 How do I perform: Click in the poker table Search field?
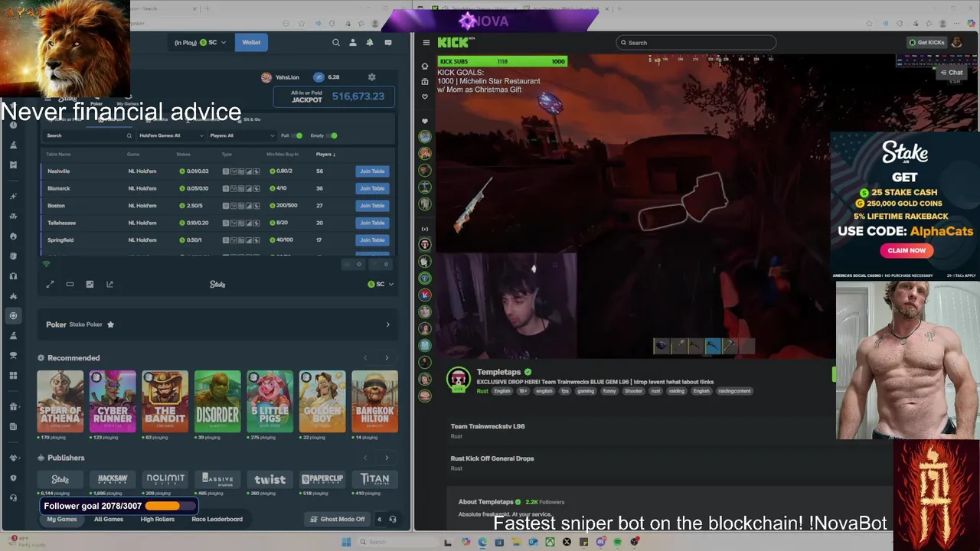click(88, 136)
